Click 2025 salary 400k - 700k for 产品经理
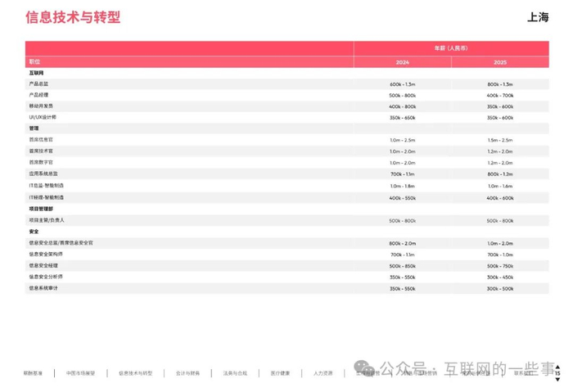Image resolution: width=573 pixels, height=392 pixels. [500, 96]
